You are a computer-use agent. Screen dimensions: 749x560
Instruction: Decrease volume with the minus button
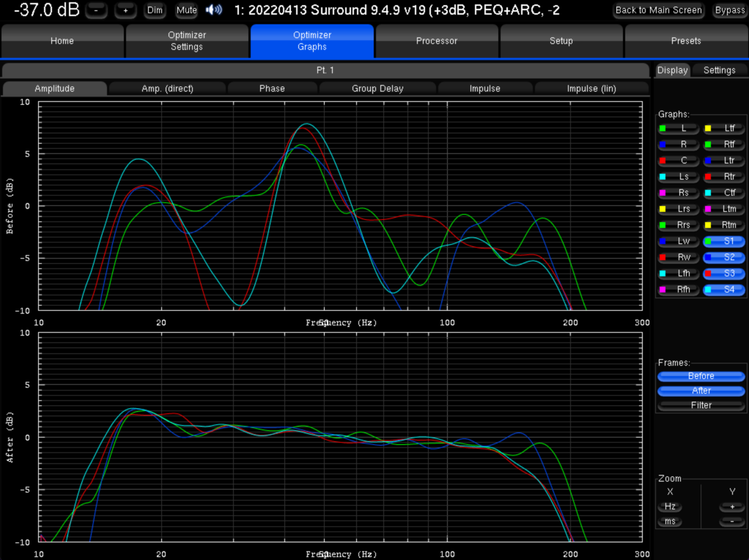pos(96,10)
